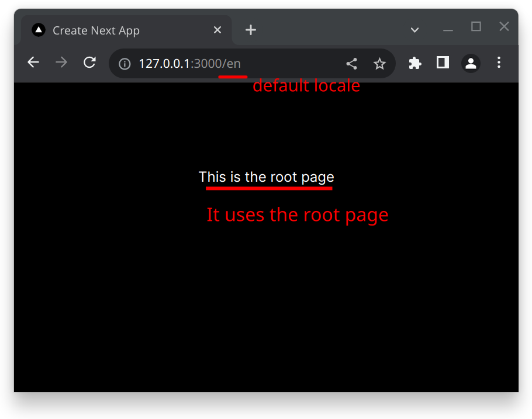Open a new tab with the plus
Screen dimensions: 532x419
251,30
